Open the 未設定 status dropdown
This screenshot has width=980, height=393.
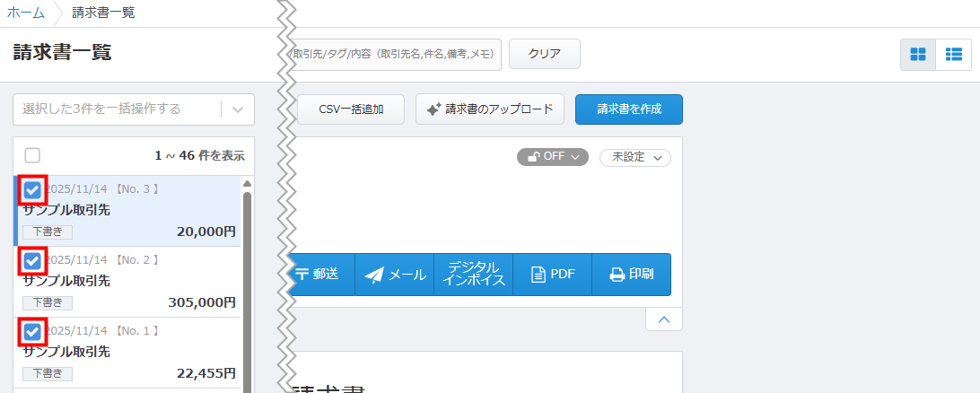635,157
